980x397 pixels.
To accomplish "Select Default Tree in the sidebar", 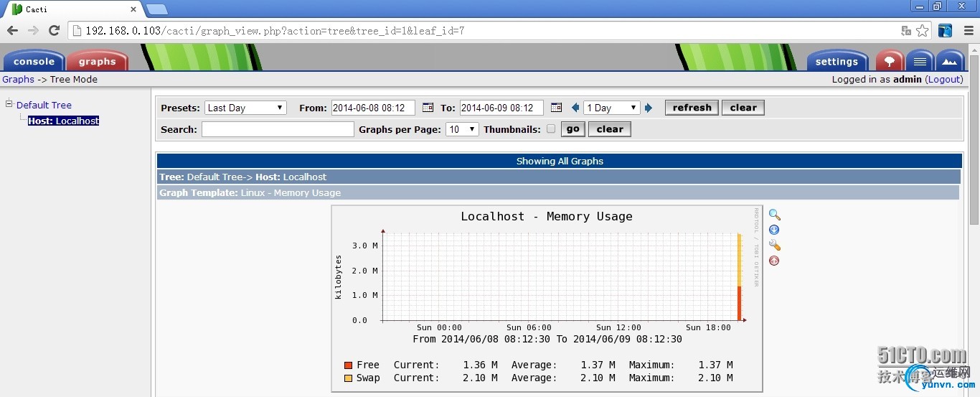I will (x=44, y=105).
